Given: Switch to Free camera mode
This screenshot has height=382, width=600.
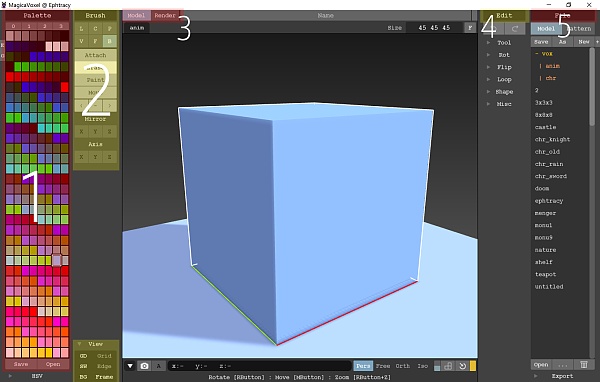Looking at the screenshot, I should 383,366.
